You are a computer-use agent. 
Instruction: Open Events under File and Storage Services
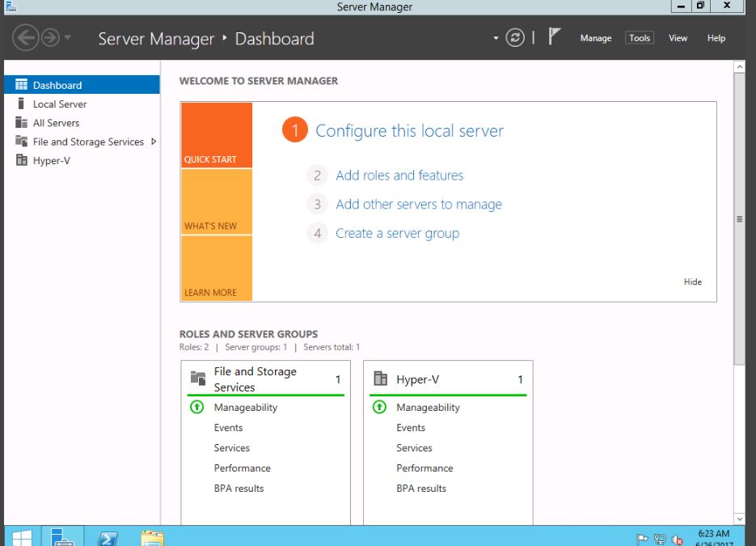click(228, 428)
